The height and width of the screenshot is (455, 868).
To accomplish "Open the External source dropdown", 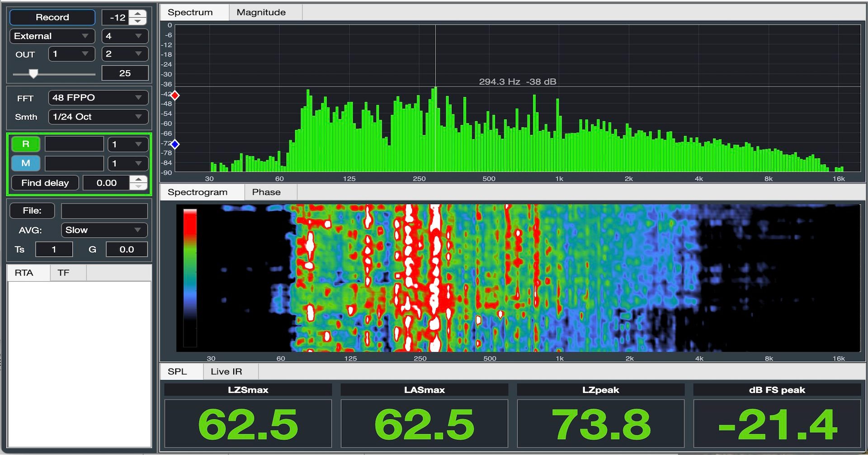I will [52, 36].
